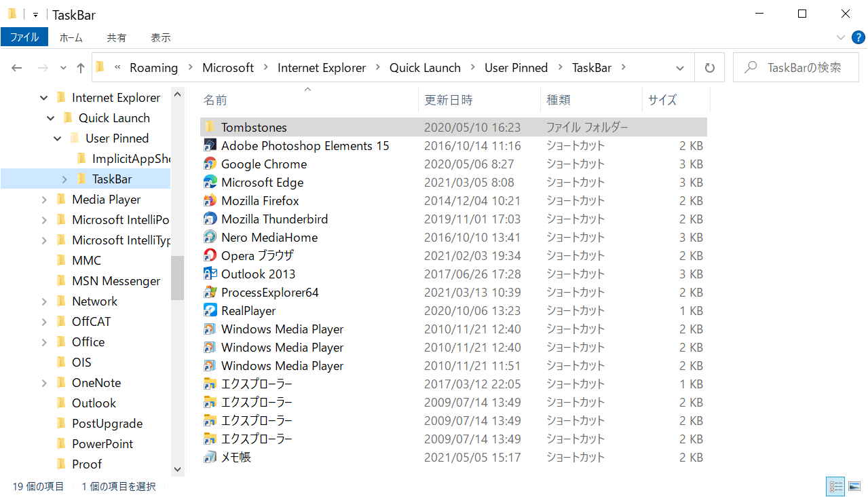Screen dimensions: 868x497
Task: Select the date 2017/03/12 22:05 cell
Action: (472, 384)
